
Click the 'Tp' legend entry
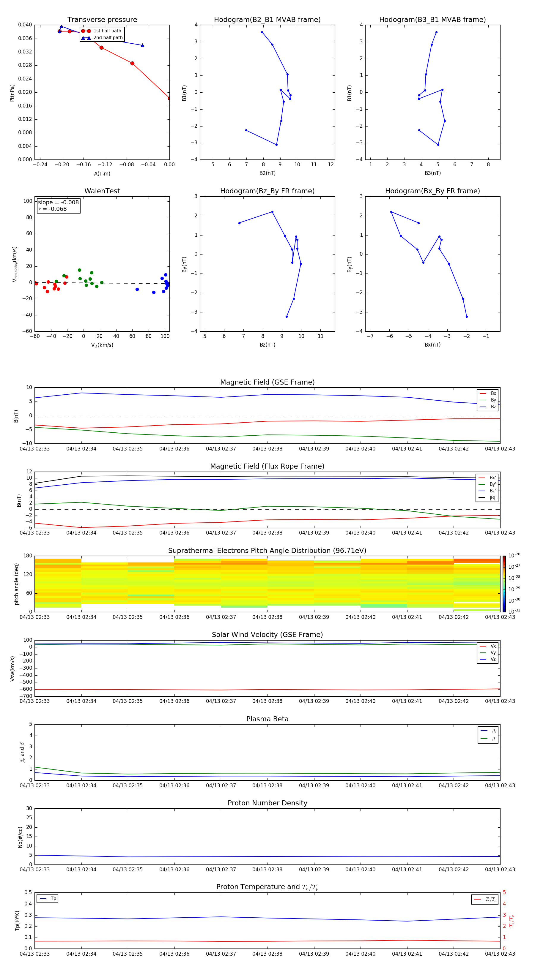pos(47,899)
